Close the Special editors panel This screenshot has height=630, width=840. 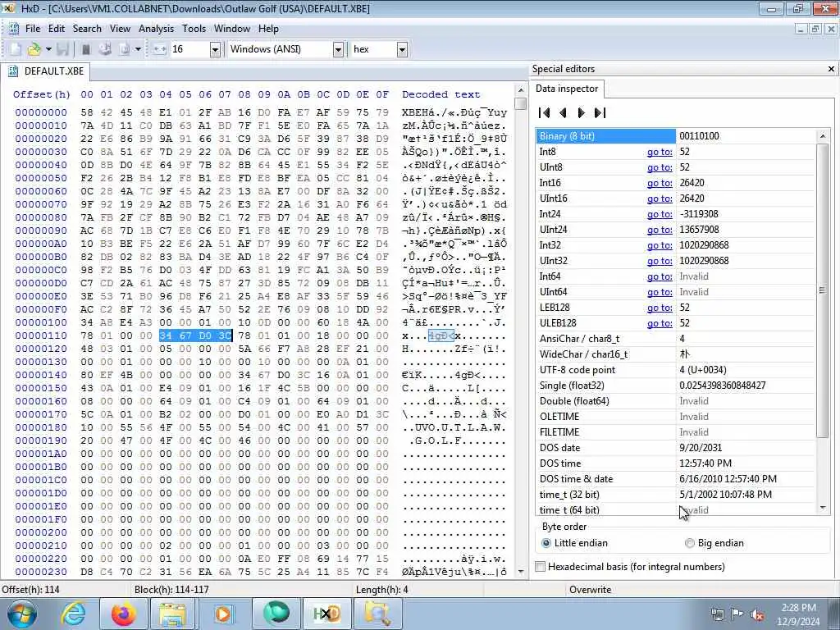click(x=831, y=69)
